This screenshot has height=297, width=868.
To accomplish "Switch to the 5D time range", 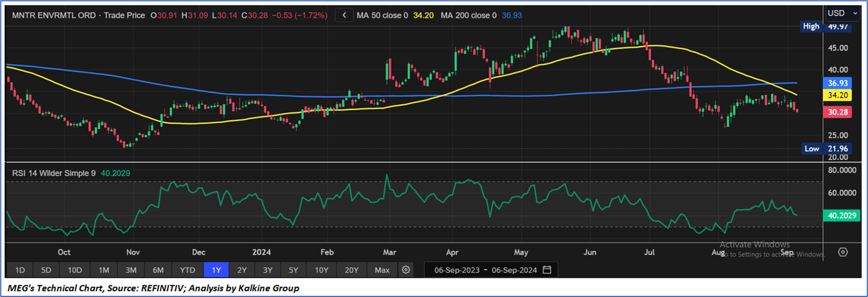I will tap(46, 270).
